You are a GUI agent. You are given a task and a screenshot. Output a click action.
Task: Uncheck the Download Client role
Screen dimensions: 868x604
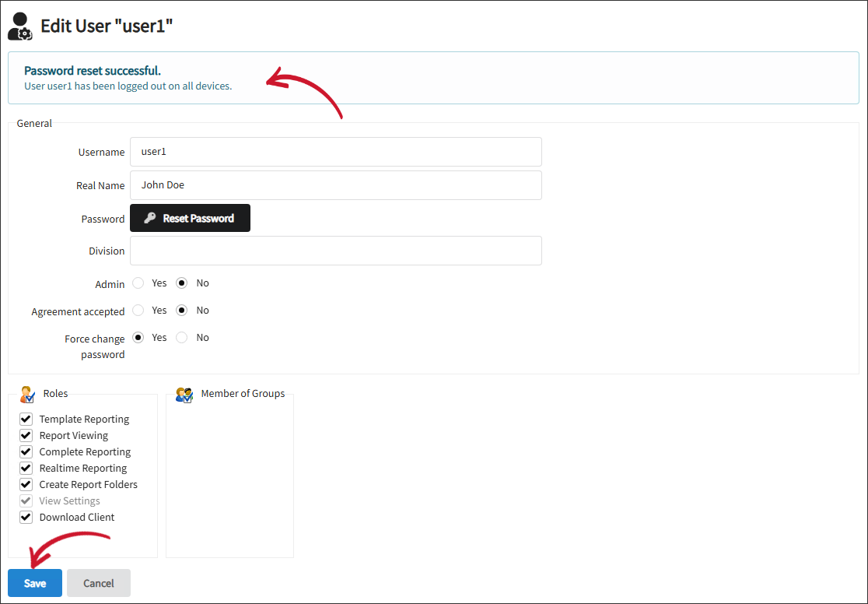(26, 517)
